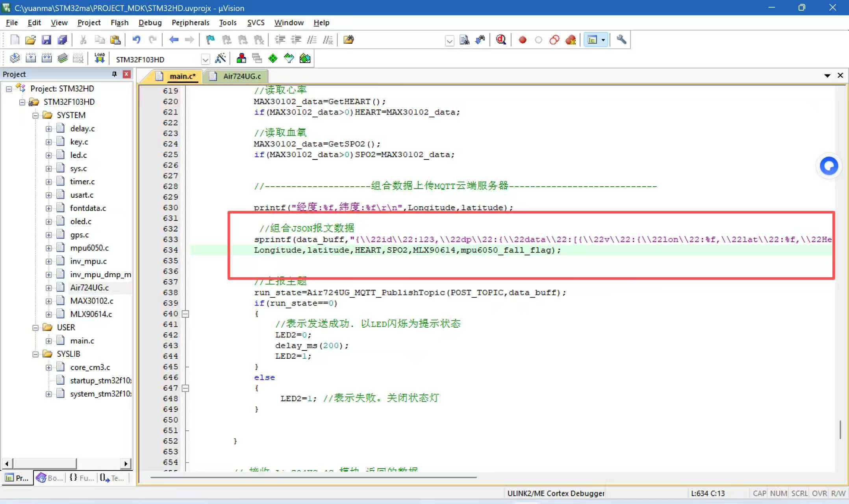The height and width of the screenshot is (504, 849).
Task: Switch to the Air724UG.c editor tab
Action: coord(241,76)
